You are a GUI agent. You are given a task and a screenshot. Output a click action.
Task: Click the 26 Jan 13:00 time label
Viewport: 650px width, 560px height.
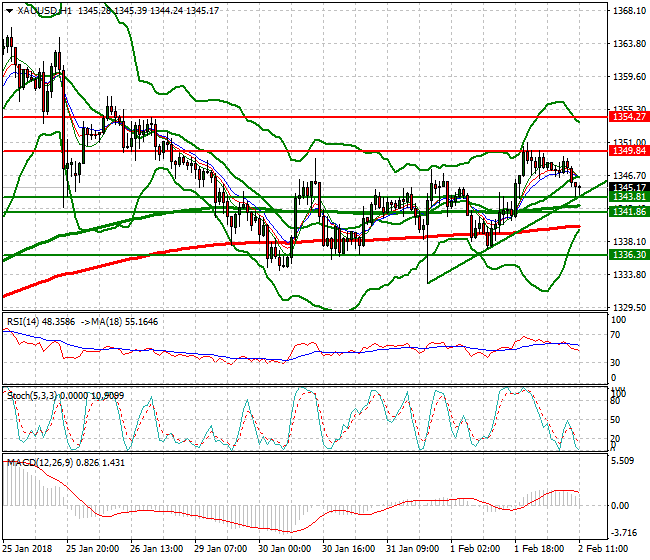tap(156, 549)
